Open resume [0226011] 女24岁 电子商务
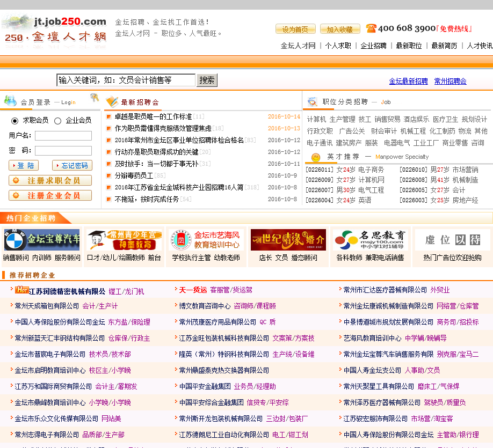The image size is (493, 448). 345,170
